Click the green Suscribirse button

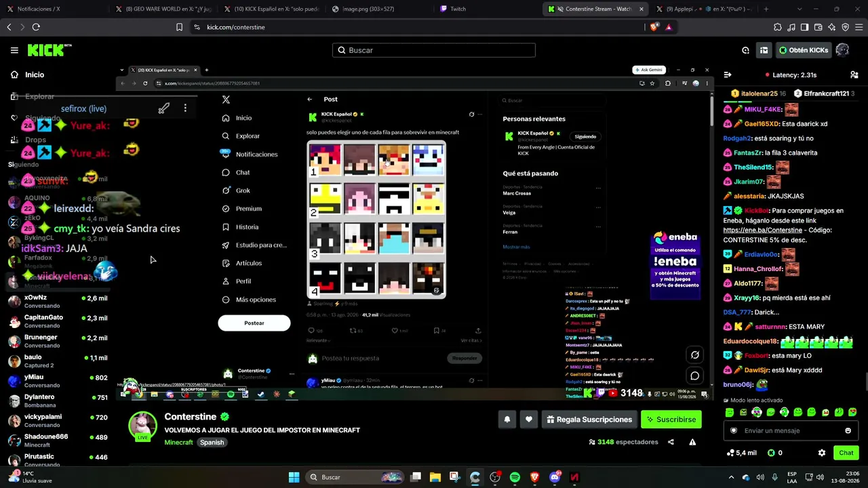point(671,420)
